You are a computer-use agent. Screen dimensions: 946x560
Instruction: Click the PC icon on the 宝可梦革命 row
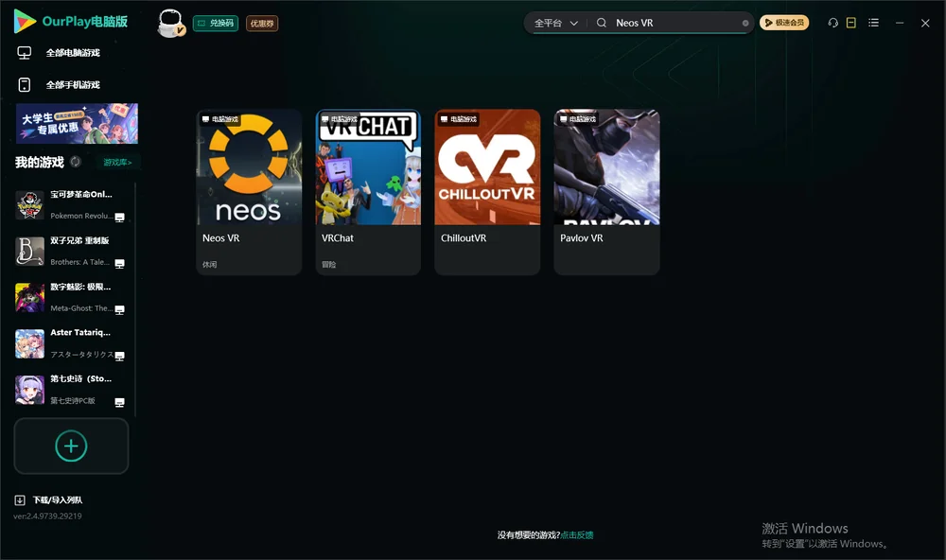pos(120,218)
